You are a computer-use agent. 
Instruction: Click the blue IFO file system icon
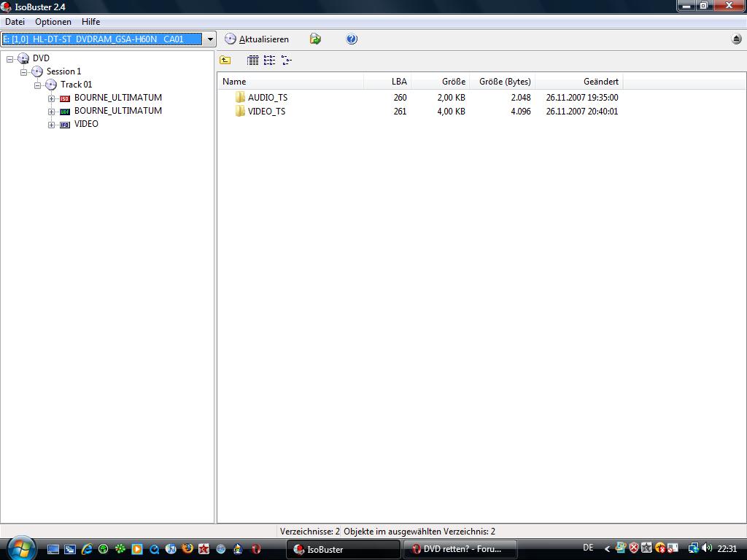[65, 125]
